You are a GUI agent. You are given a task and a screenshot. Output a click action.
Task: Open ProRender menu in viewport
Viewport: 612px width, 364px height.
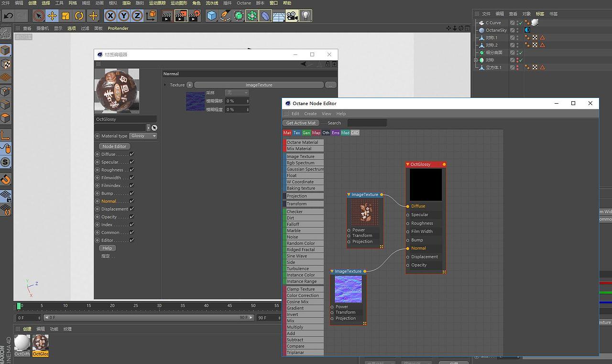118,28
